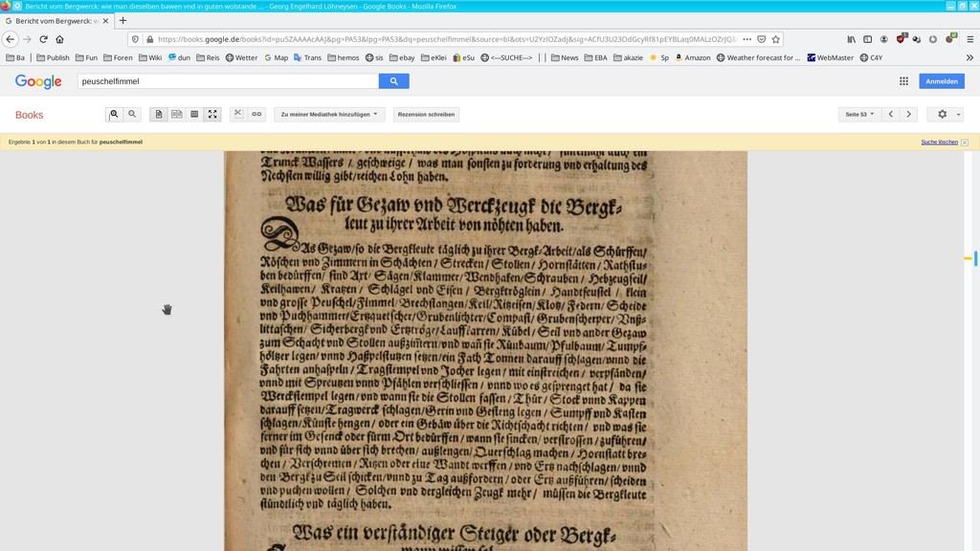Open the Firefox Library icon
The image size is (980, 551).
pyautogui.click(x=851, y=39)
